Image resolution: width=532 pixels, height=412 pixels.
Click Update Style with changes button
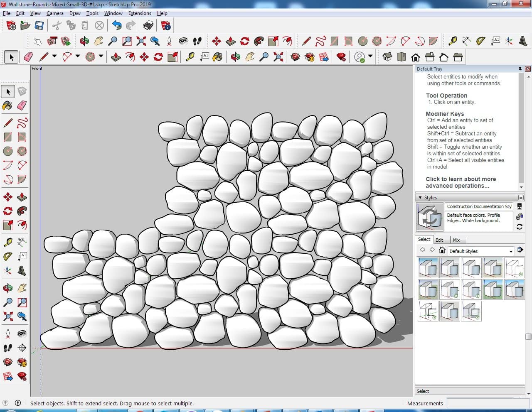(x=519, y=227)
